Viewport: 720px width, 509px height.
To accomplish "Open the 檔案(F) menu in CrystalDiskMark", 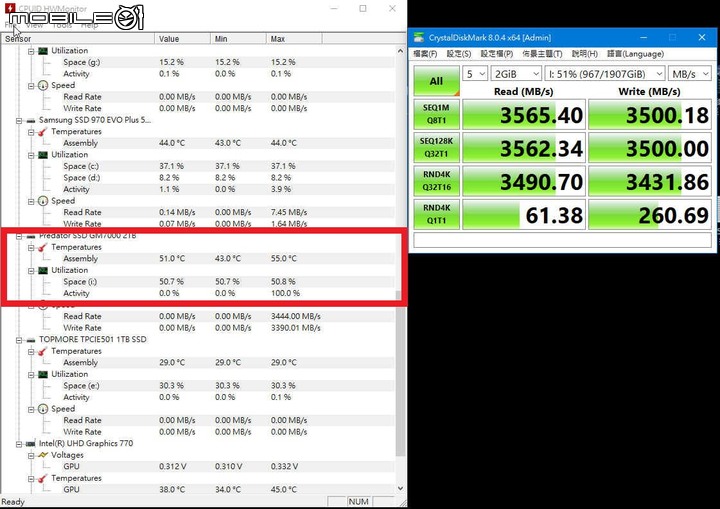I will (x=425, y=54).
